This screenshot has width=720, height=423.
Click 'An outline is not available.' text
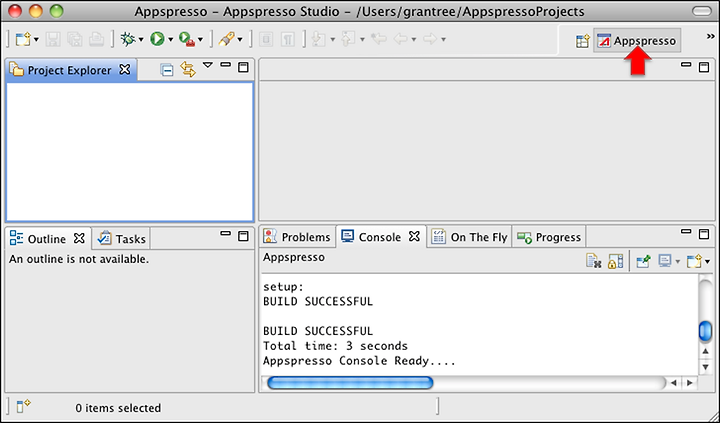(79, 259)
